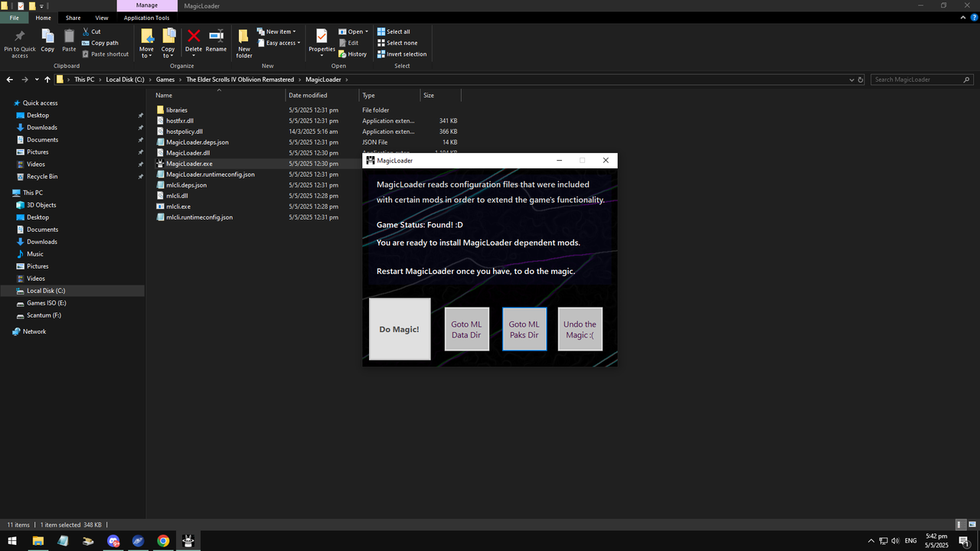The width and height of the screenshot is (980, 551).
Task: Open notification center on taskbar
Action: [963, 541]
